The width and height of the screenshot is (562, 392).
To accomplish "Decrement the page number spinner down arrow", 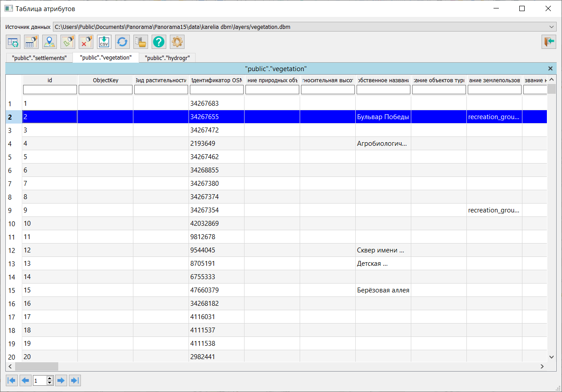I will [x=50, y=383].
